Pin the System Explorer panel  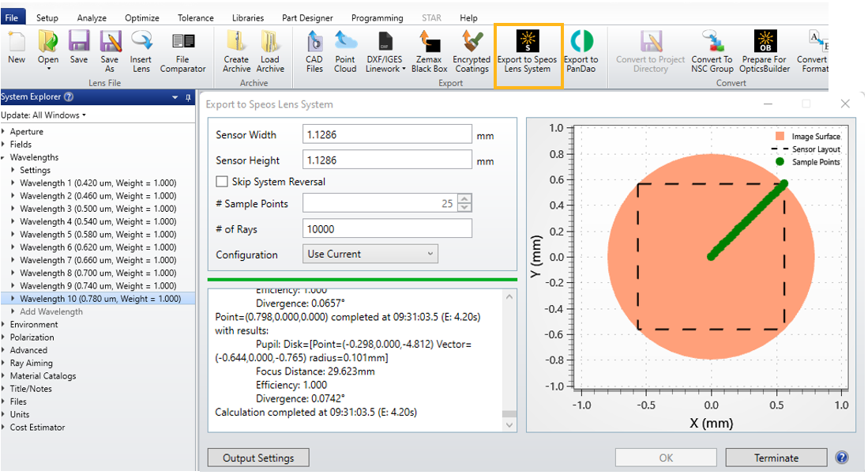tap(188, 97)
